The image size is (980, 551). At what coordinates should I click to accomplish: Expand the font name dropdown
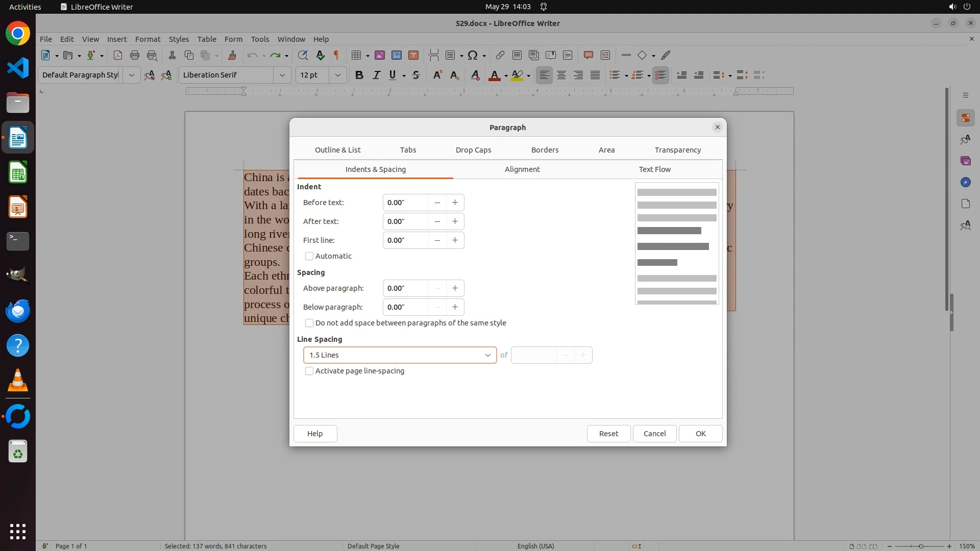[x=282, y=75]
